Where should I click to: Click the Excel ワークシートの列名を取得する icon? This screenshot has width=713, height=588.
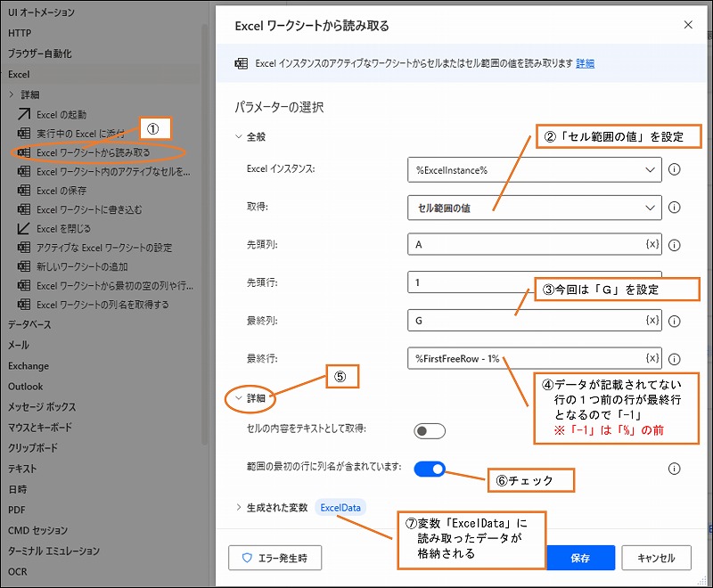(x=24, y=305)
